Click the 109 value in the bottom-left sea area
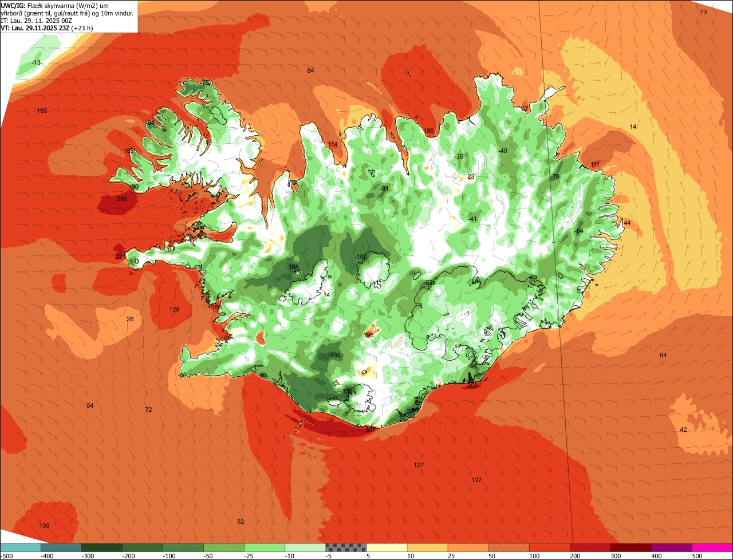 (x=44, y=526)
